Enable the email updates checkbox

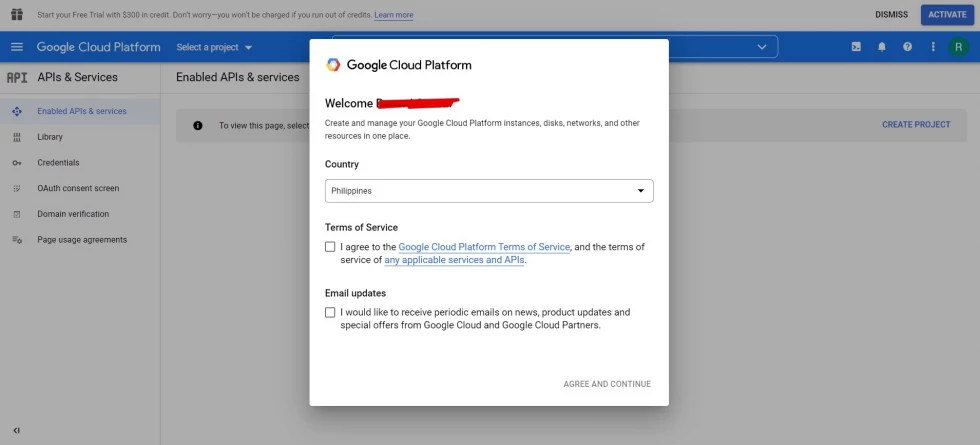(x=331, y=312)
